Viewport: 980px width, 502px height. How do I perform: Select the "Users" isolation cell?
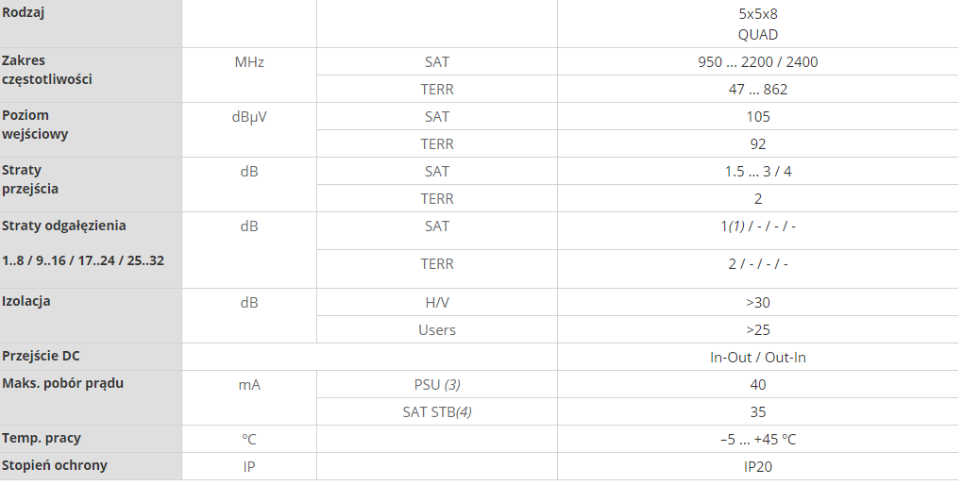click(436, 330)
